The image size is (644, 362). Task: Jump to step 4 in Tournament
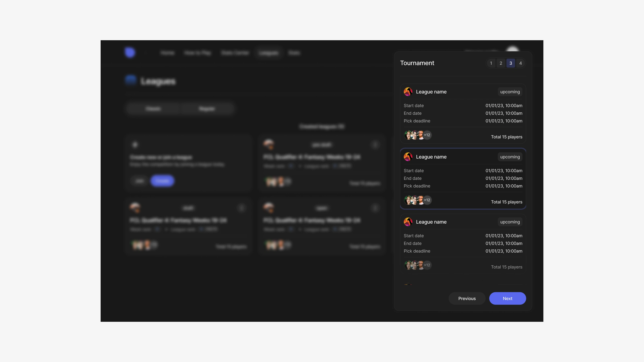point(520,63)
